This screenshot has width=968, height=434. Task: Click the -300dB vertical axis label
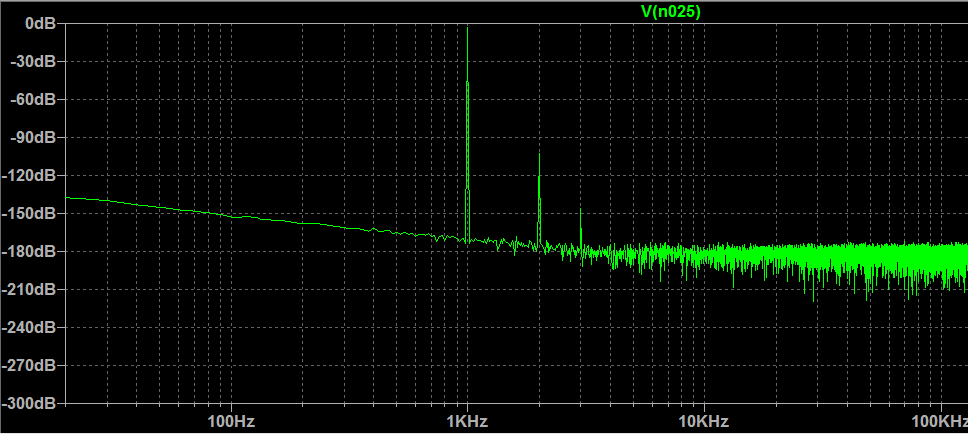point(30,403)
